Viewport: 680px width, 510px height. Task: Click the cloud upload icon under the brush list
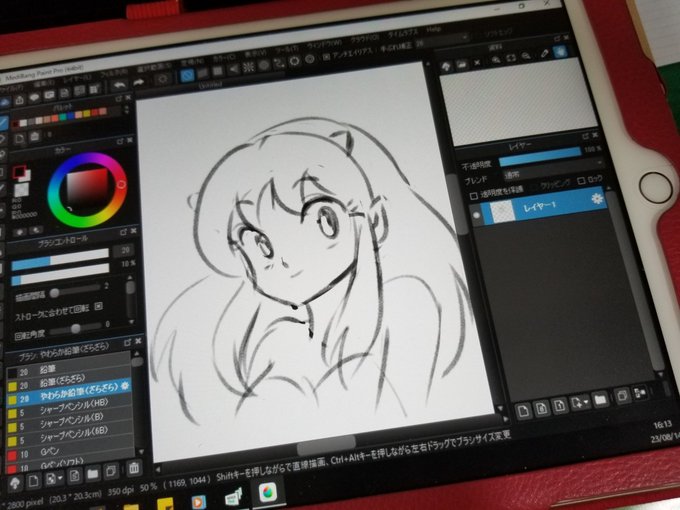(x=14, y=483)
